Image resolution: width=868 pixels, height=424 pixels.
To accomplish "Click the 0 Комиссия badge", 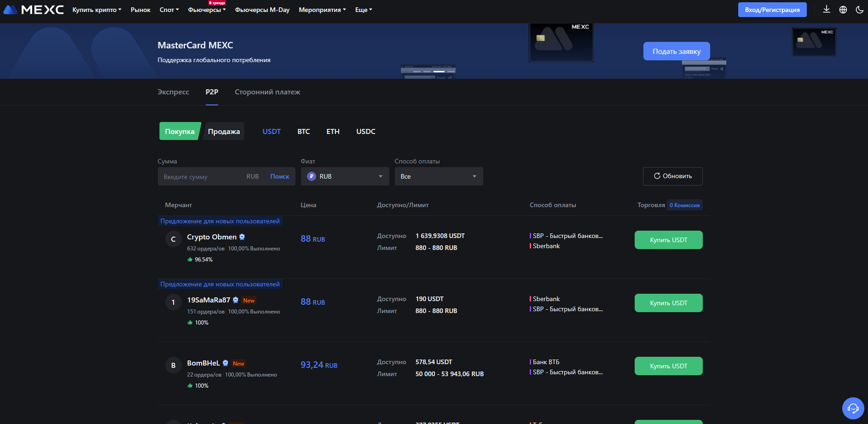I will pyautogui.click(x=685, y=205).
